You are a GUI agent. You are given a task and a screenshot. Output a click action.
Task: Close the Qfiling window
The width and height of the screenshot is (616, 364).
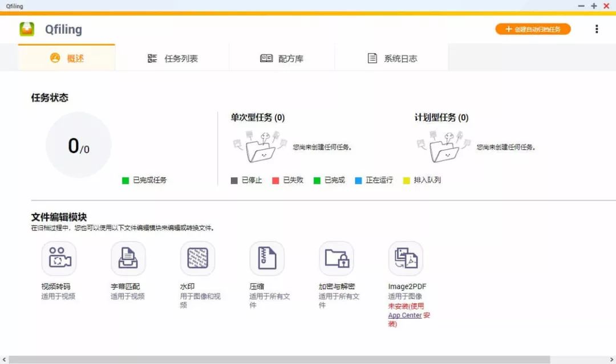pyautogui.click(x=606, y=6)
